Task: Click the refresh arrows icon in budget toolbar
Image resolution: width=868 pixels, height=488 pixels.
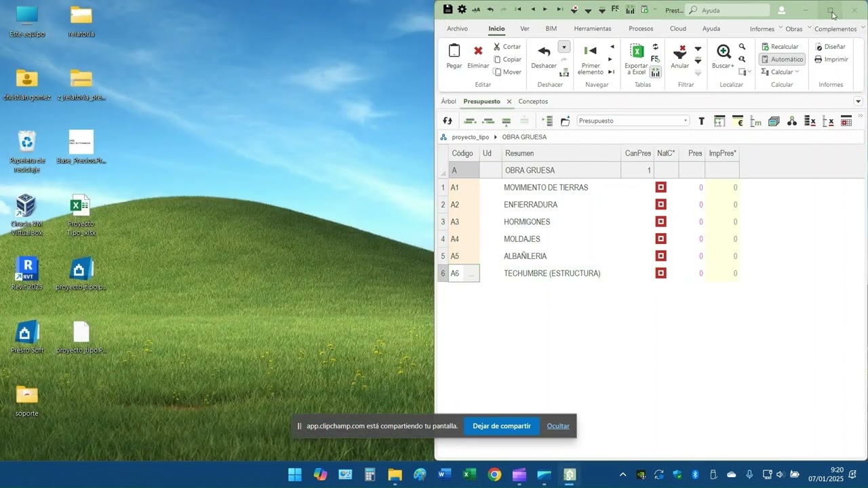Action: (448, 121)
